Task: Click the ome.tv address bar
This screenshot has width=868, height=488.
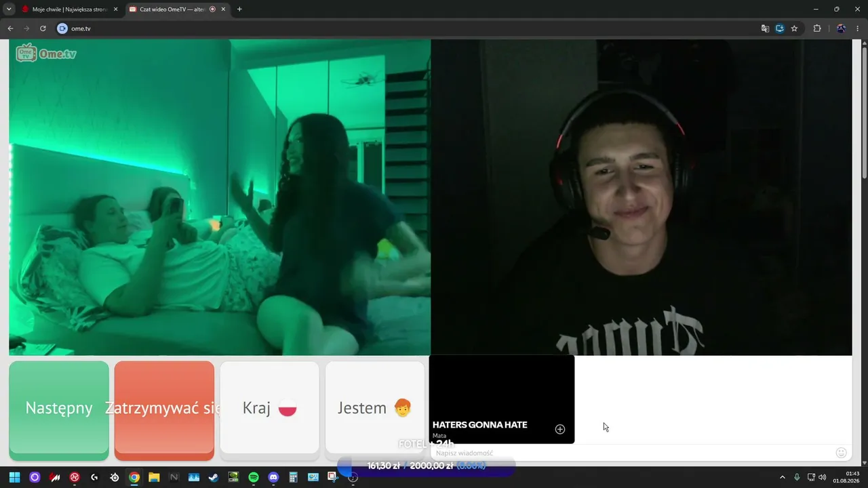Action: pos(407,28)
